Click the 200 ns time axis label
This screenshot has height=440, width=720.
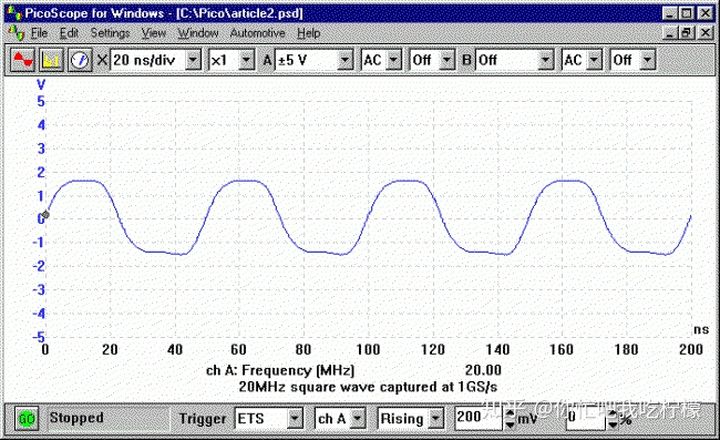pyautogui.click(x=691, y=350)
